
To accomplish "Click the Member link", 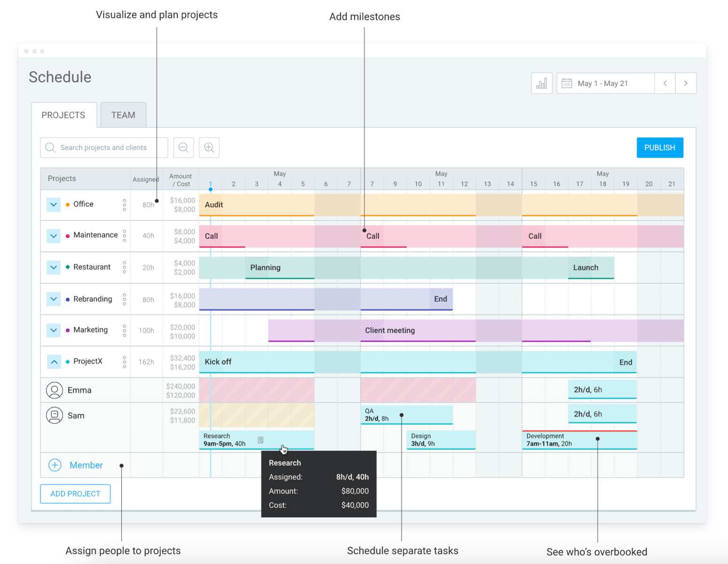I will [86, 465].
